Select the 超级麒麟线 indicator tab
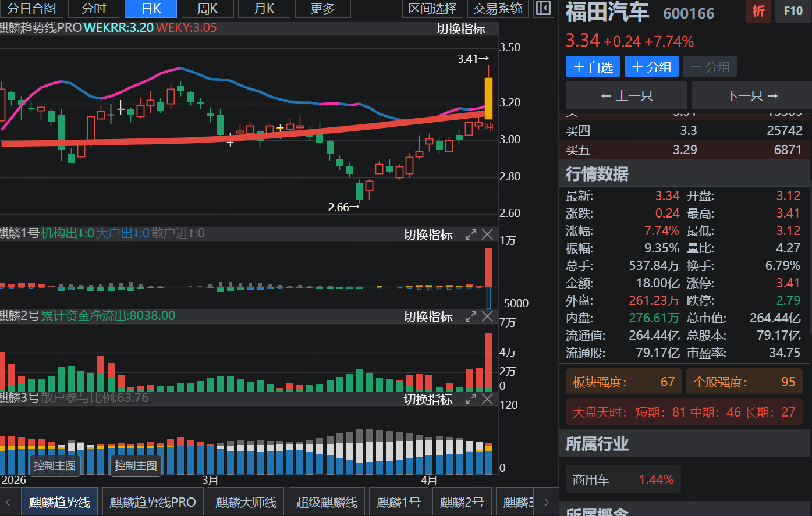 (x=327, y=502)
